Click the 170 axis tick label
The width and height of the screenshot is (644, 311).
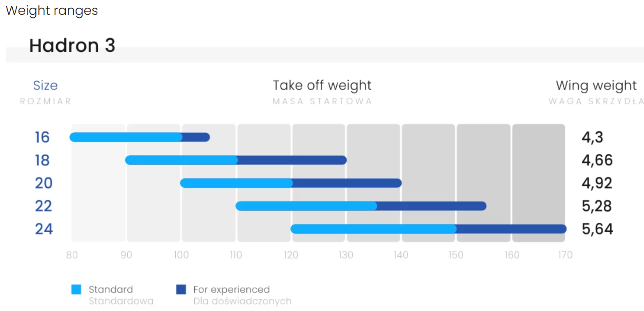point(565,255)
